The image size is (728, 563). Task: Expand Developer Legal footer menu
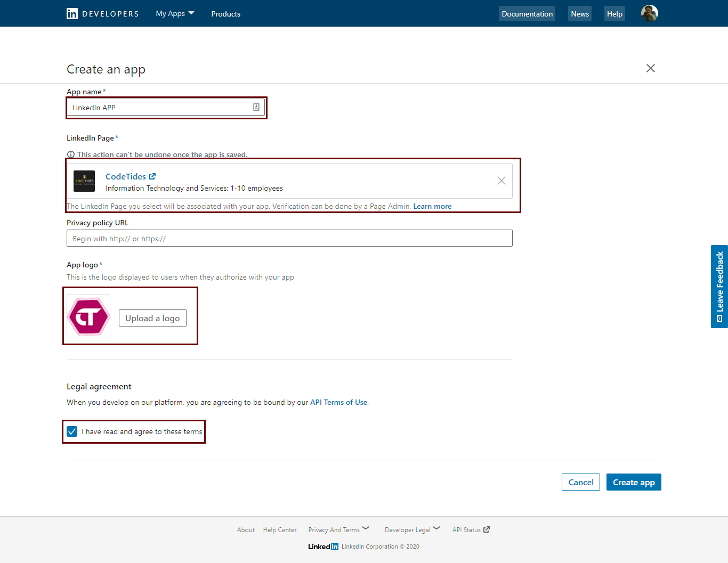click(412, 529)
